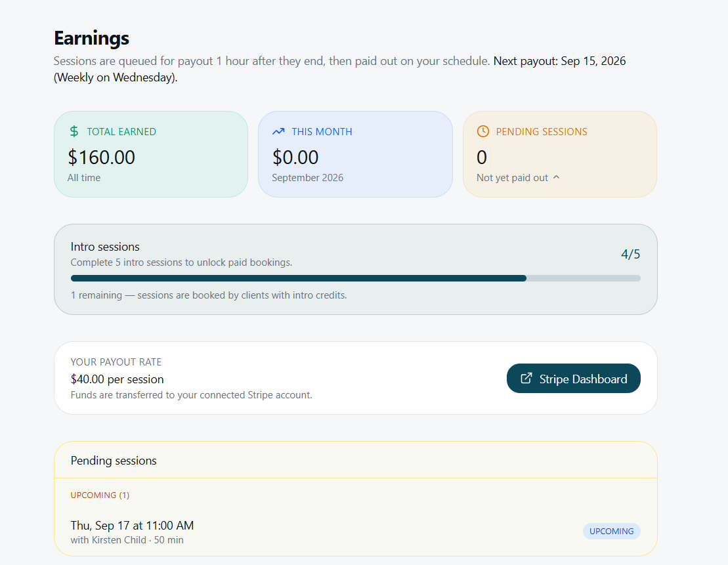
Task: Click the Pending sessions panel header
Action: (x=356, y=460)
